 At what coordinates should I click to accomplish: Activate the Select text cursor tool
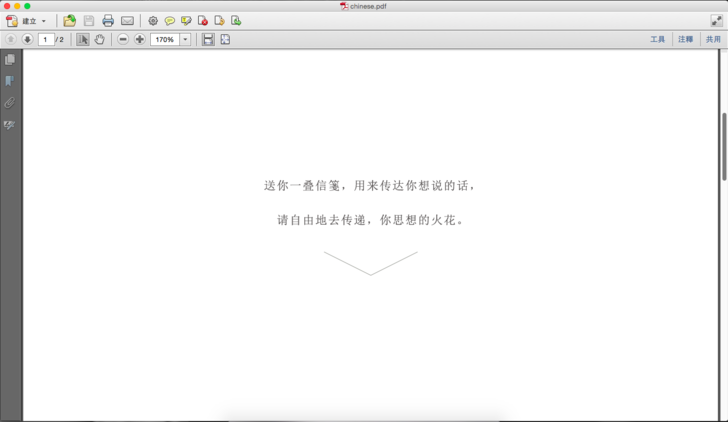coord(83,40)
